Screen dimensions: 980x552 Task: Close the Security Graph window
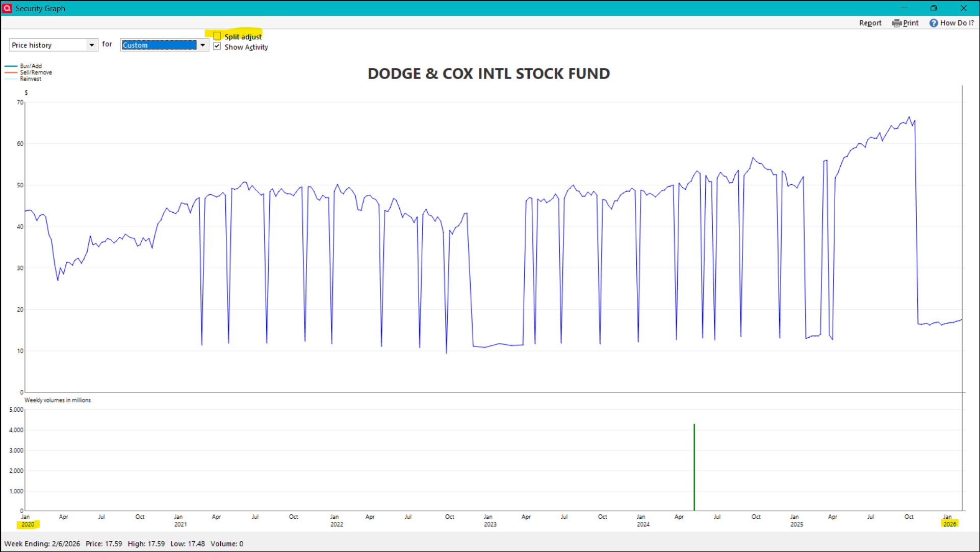pos(963,8)
